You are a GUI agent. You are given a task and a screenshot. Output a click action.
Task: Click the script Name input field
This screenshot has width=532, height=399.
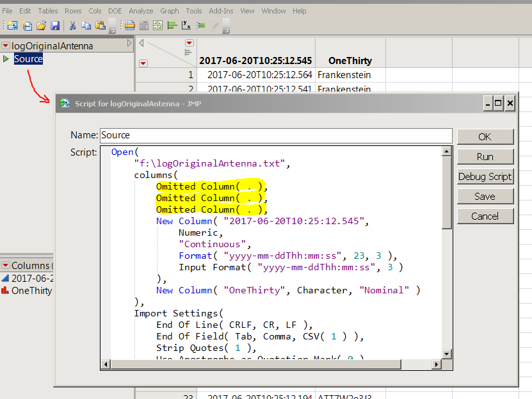pyautogui.click(x=275, y=135)
